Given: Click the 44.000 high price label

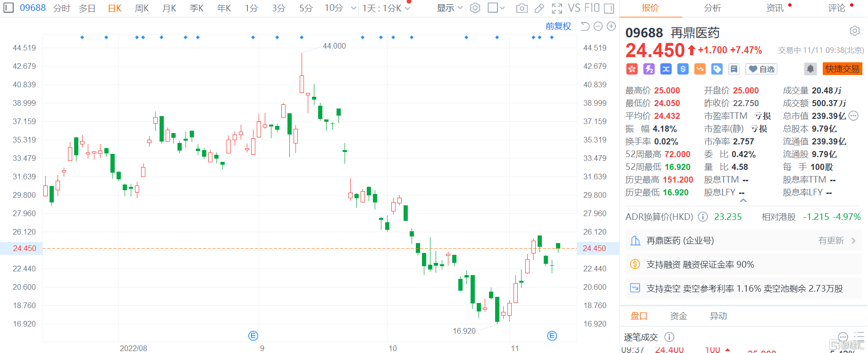Looking at the screenshot, I should 334,46.
